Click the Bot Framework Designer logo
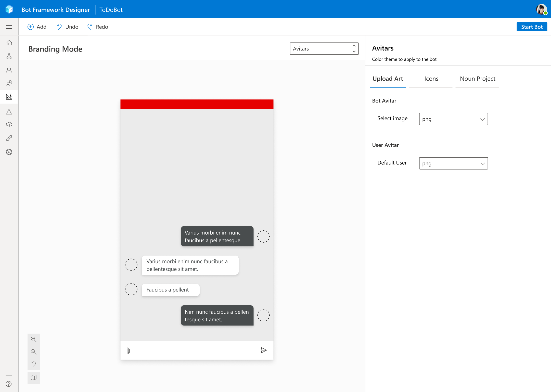 (x=9, y=9)
